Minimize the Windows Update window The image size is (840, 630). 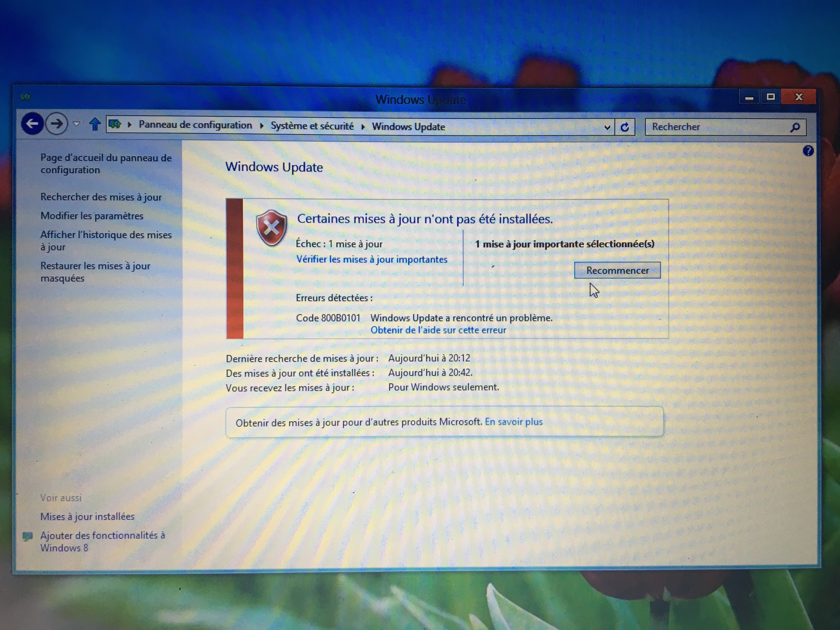pos(749,97)
